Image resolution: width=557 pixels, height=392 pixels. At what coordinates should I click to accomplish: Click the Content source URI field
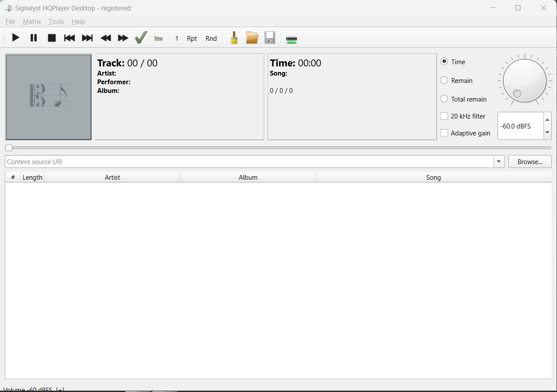click(249, 161)
